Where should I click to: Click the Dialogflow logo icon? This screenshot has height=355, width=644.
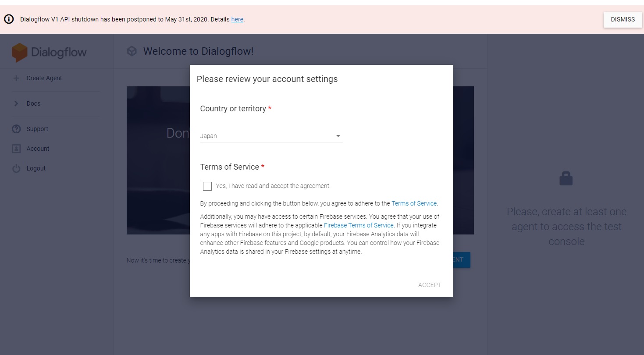[x=19, y=53]
